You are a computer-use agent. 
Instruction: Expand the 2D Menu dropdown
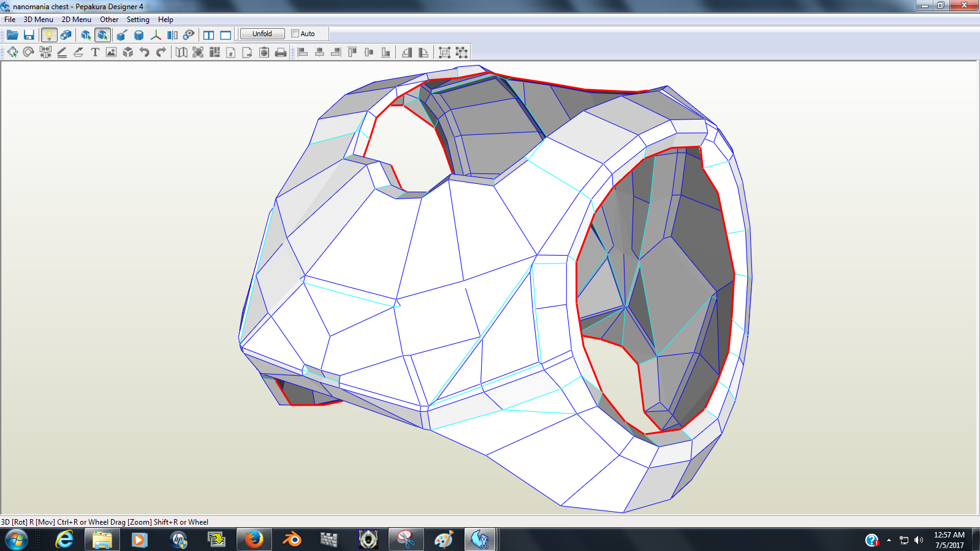click(x=76, y=20)
